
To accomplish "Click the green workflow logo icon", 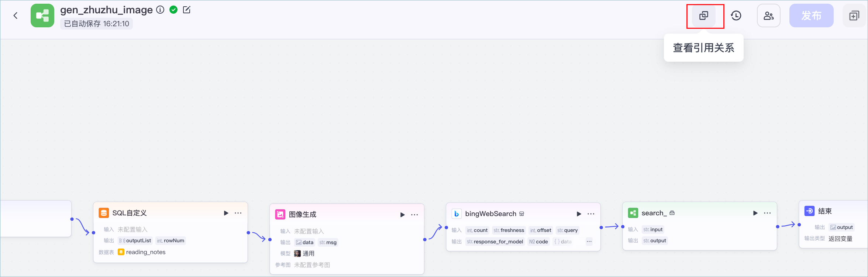I will (x=42, y=16).
